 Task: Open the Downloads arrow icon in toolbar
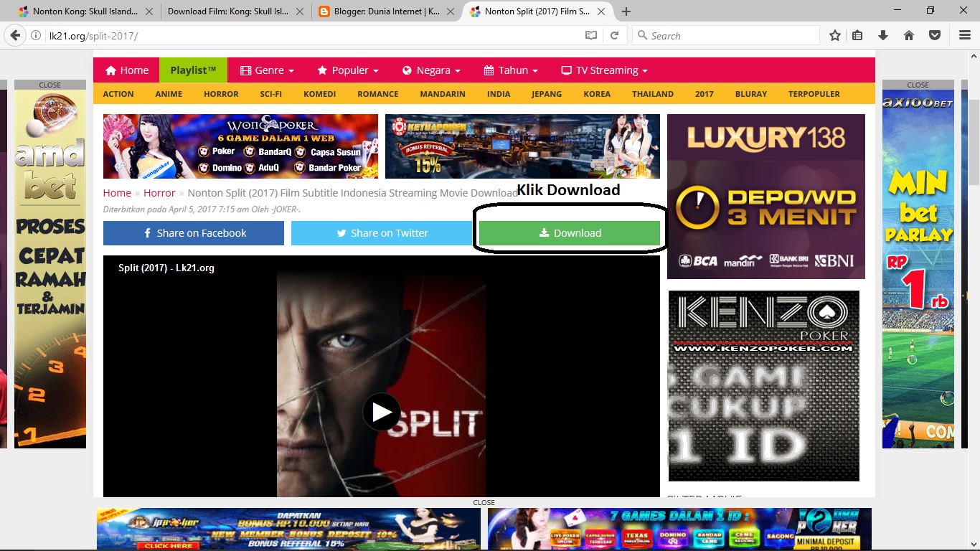[883, 35]
